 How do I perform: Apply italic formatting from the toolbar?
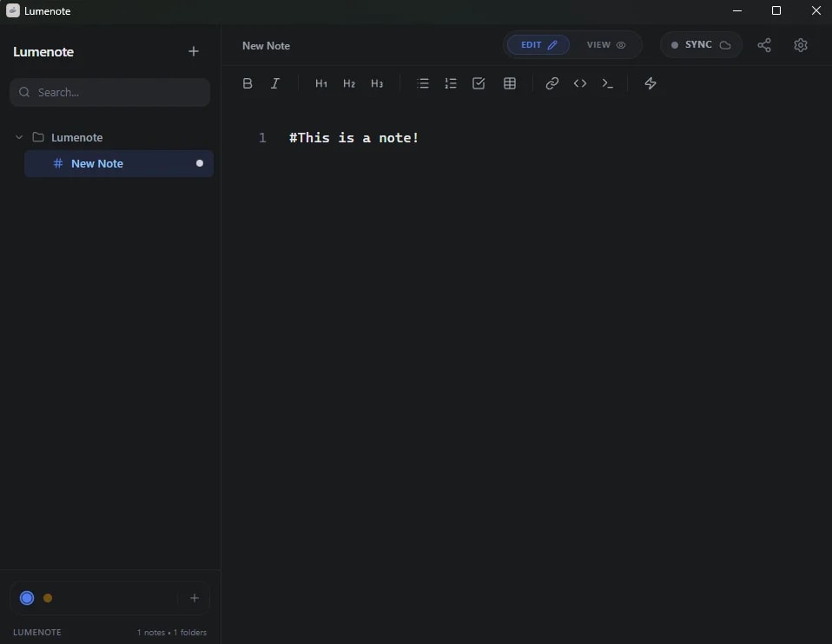tap(275, 82)
